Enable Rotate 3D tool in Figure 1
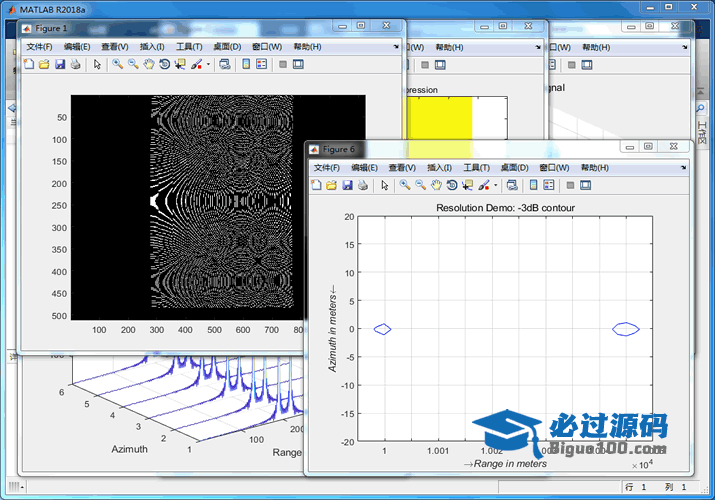This screenshot has width=715, height=500. click(164, 64)
